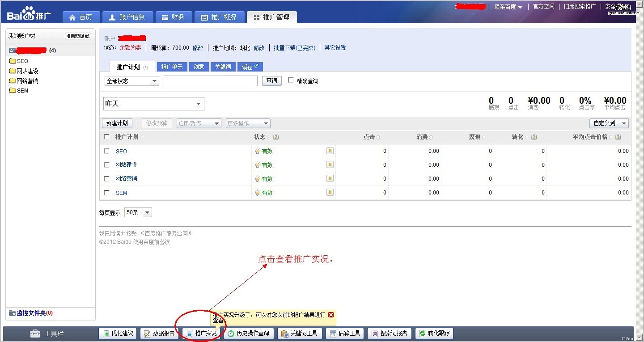
Task: Open the 全部状态 filter dropdown
Action: coord(131,81)
